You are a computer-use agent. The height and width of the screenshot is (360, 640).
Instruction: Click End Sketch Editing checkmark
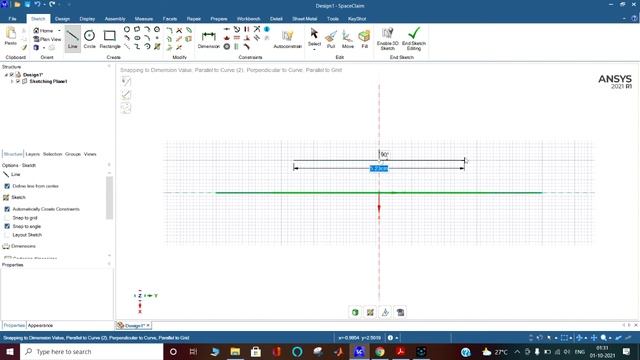tap(414, 39)
